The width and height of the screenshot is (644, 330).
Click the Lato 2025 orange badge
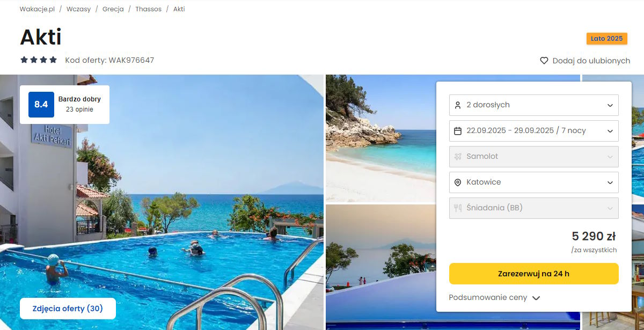pos(607,39)
